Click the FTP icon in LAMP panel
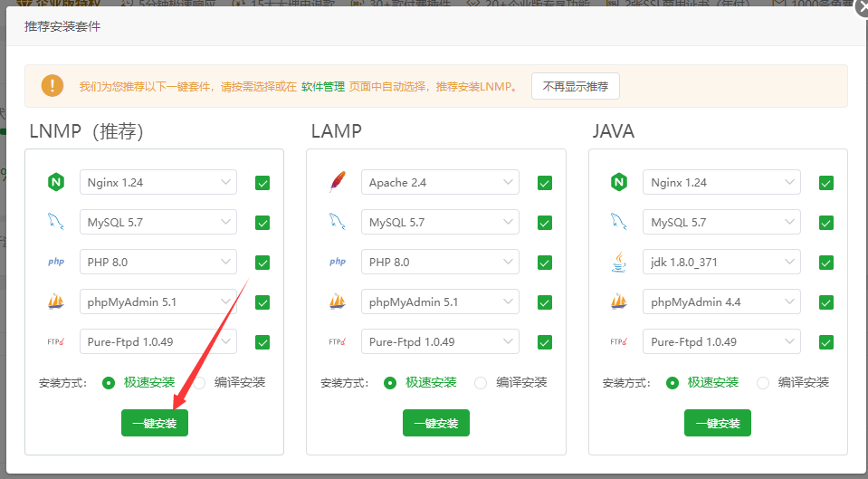 point(338,341)
